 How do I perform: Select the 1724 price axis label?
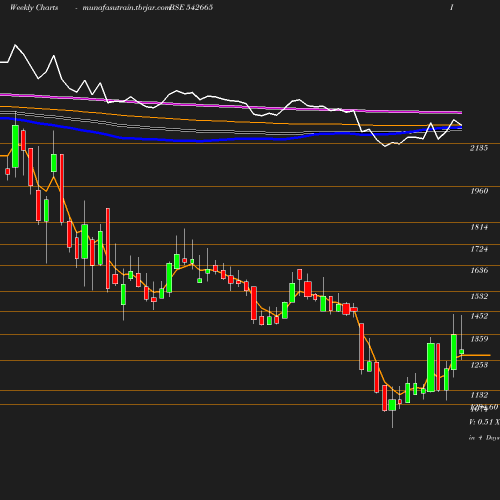click(479, 249)
